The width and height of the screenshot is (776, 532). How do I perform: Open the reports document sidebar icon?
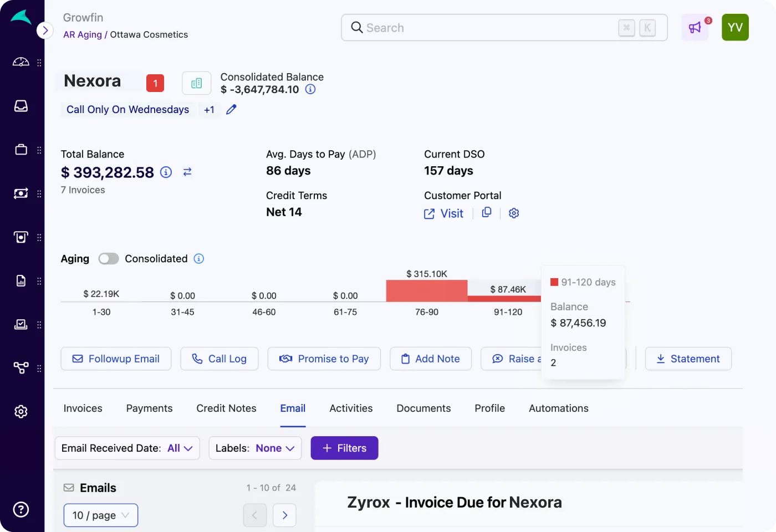[x=21, y=281]
